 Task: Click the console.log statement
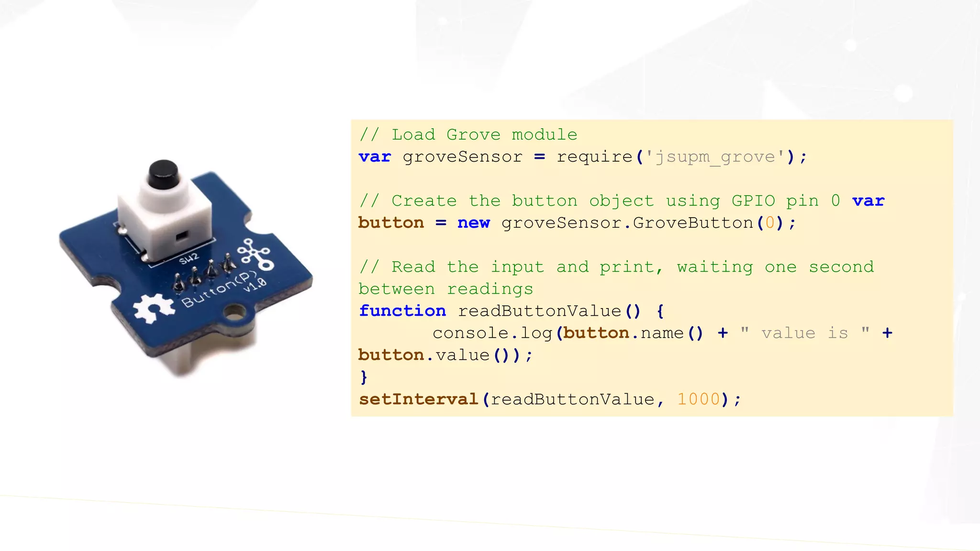[492, 333]
